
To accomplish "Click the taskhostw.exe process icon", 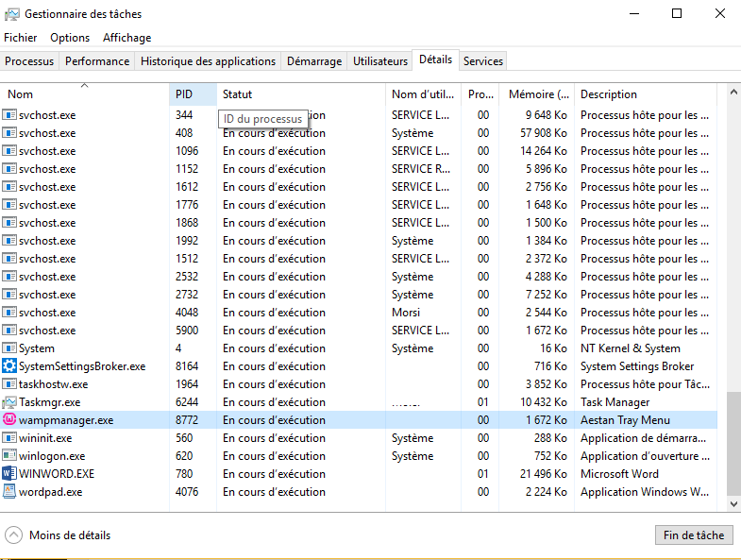I will (x=9, y=384).
